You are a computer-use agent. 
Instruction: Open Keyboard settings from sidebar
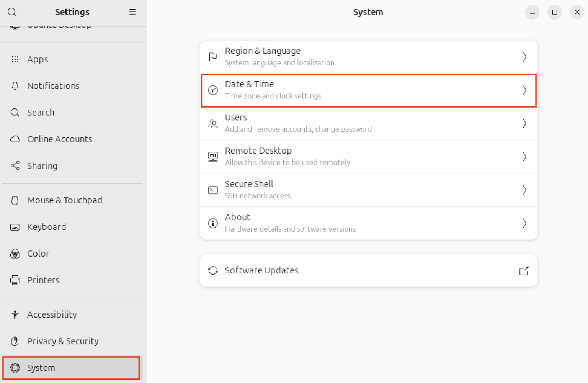pos(47,226)
